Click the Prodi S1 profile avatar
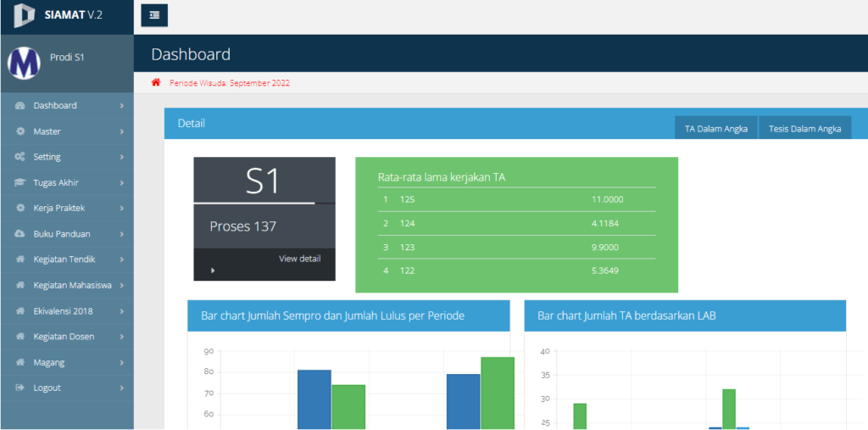The height and width of the screenshot is (430, 868). tap(24, 61)
